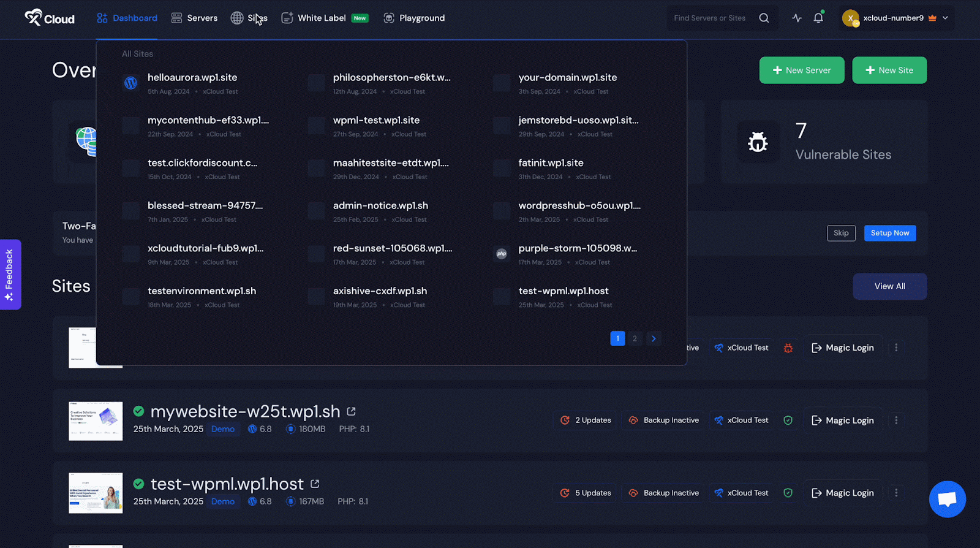Screen dimensions: 980x548
Task: Open test-wpml.wp1.host external link icon
Action: coord(315,484)
